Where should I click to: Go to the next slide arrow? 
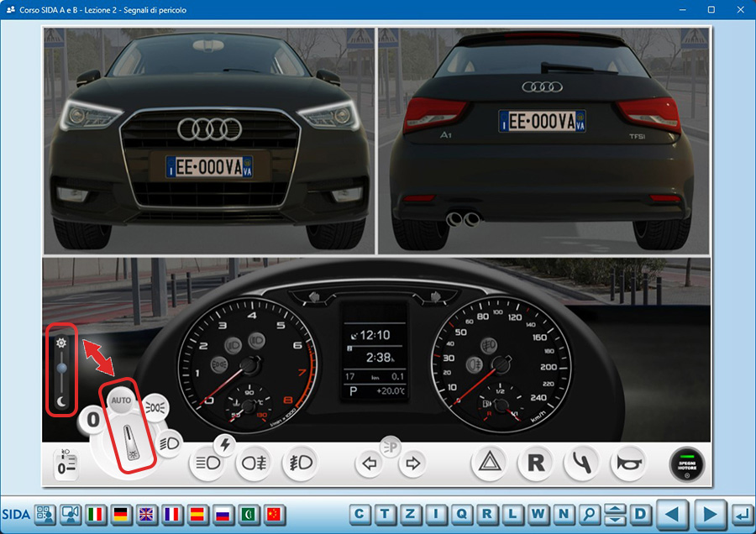pos(710,514)
